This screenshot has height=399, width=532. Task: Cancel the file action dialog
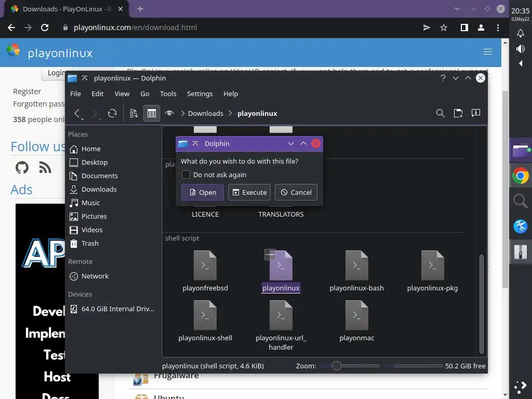tap(296, 192)
